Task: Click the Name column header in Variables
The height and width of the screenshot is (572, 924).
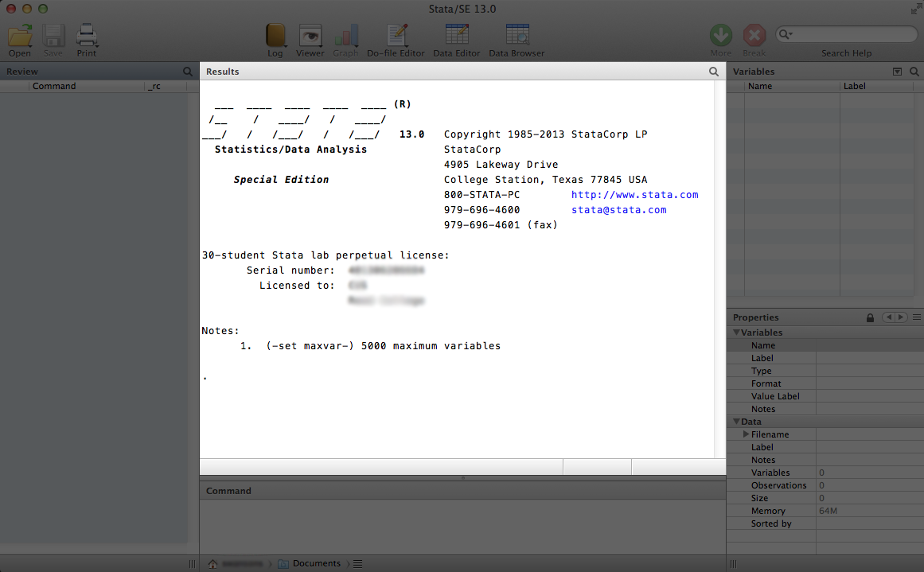Action: (760, 86)
